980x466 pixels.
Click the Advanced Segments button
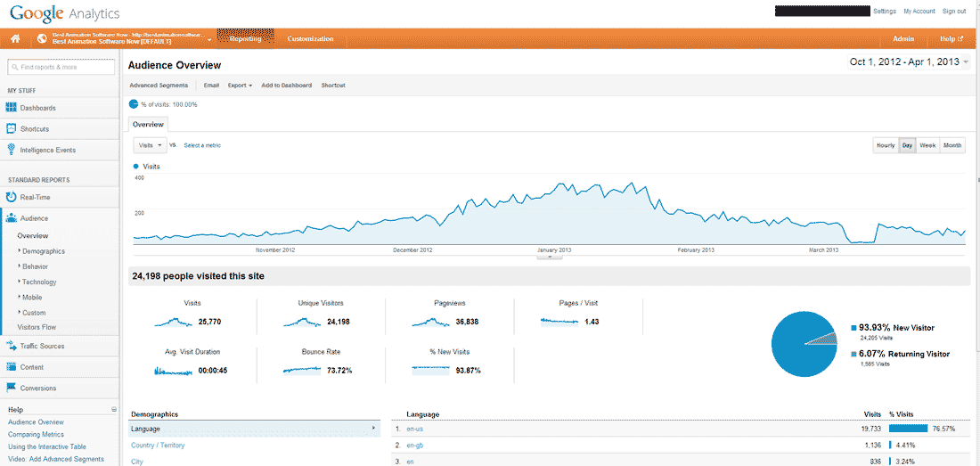point(159,86)
